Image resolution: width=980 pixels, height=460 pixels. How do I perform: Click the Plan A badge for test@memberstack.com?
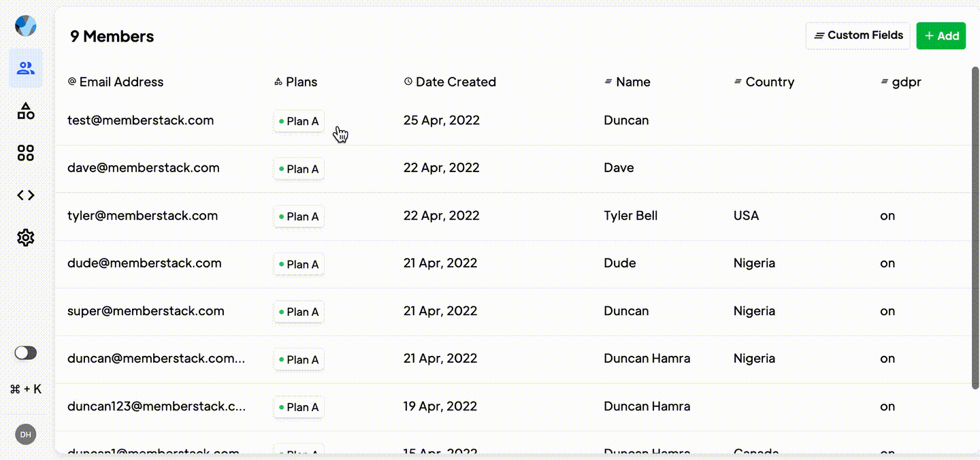point(299,121)
